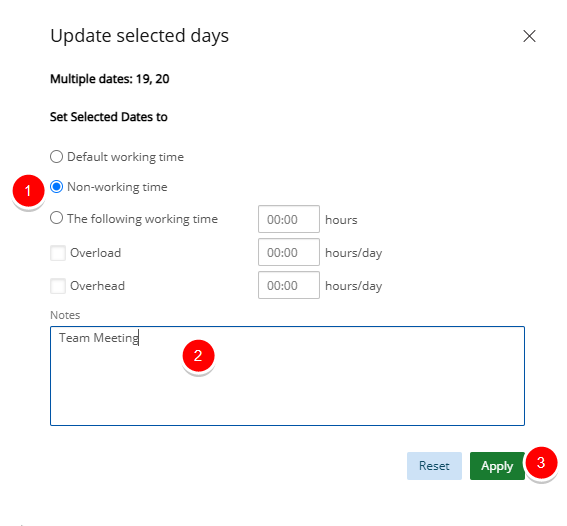Close the Update selected days dialog
Image resolution: width=567 pixels, height=526 pixels.
click(529, 36)
